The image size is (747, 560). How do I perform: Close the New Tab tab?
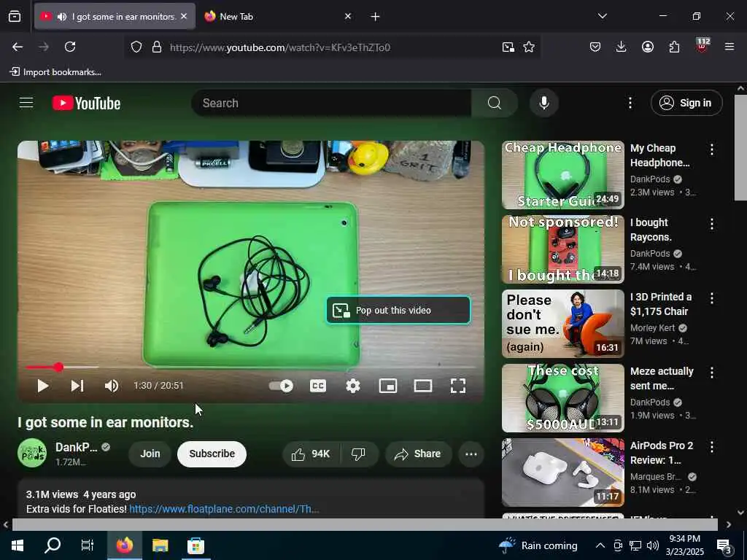click(x=348, y=17)
